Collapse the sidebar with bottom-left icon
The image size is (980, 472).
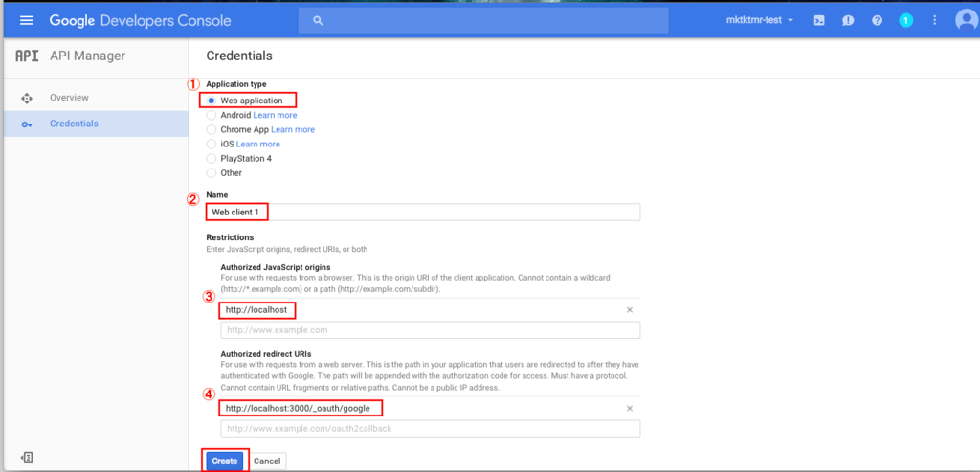click(27, 458)
